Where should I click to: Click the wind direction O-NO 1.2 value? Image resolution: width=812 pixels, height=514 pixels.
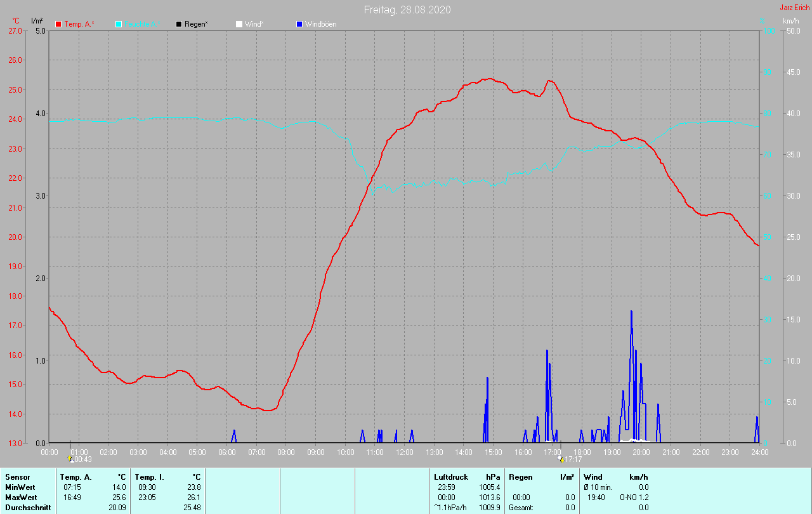[x=634, y=497]
